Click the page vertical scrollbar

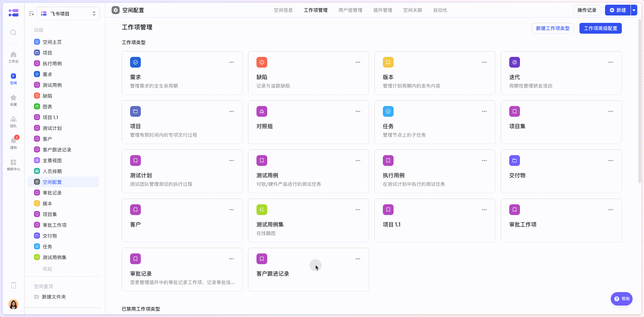tap(640, 101)
